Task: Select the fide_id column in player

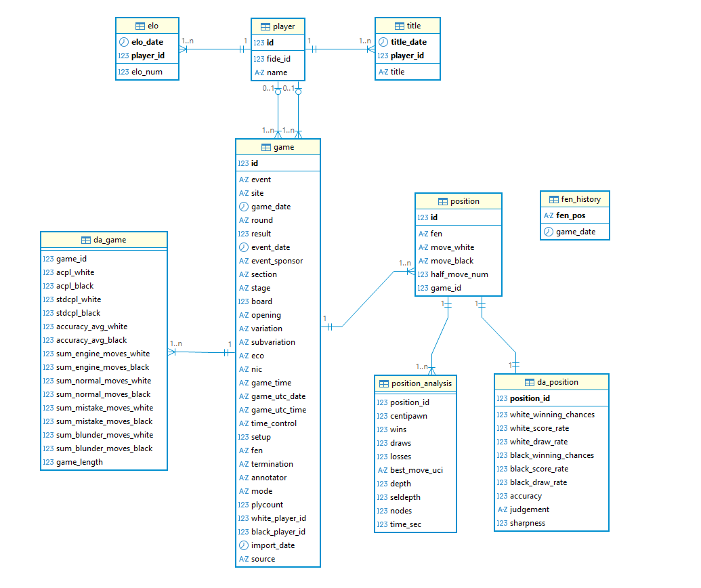Action: point(277,59)
